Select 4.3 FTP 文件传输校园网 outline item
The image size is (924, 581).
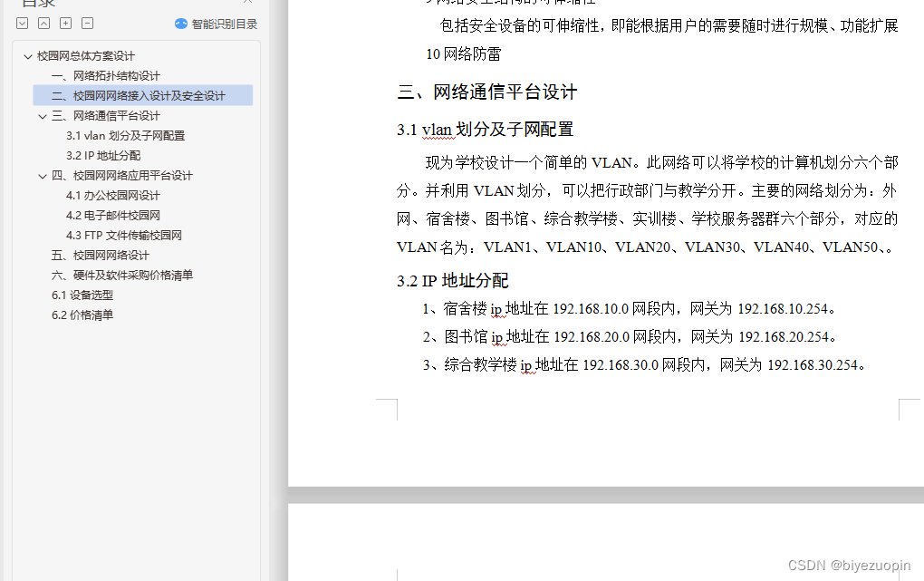[124, 236]
